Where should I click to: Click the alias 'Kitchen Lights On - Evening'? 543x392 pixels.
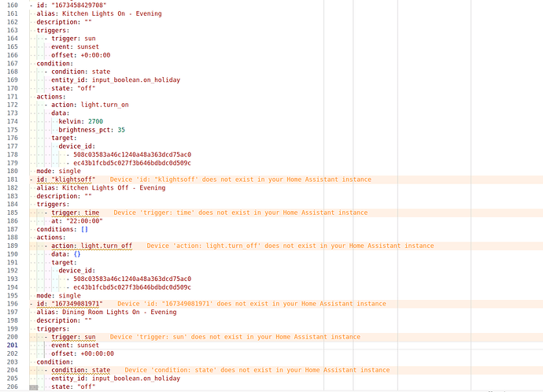pyautogui.click(x=112, y=13)
